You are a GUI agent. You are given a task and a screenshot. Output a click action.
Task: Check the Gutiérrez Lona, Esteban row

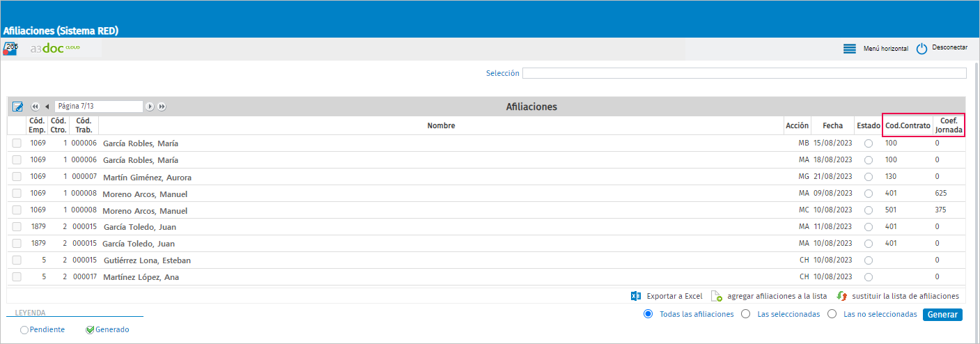[17, 260]
